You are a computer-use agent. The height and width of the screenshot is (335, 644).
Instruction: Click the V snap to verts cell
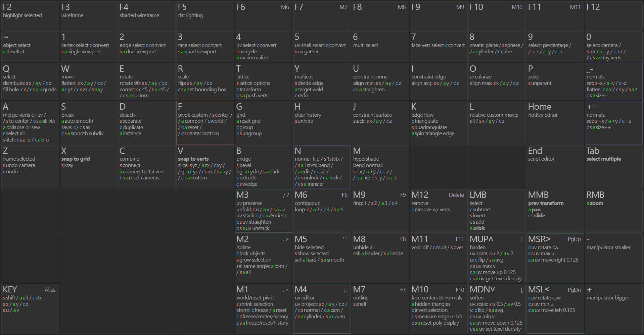tap(205, 166)
